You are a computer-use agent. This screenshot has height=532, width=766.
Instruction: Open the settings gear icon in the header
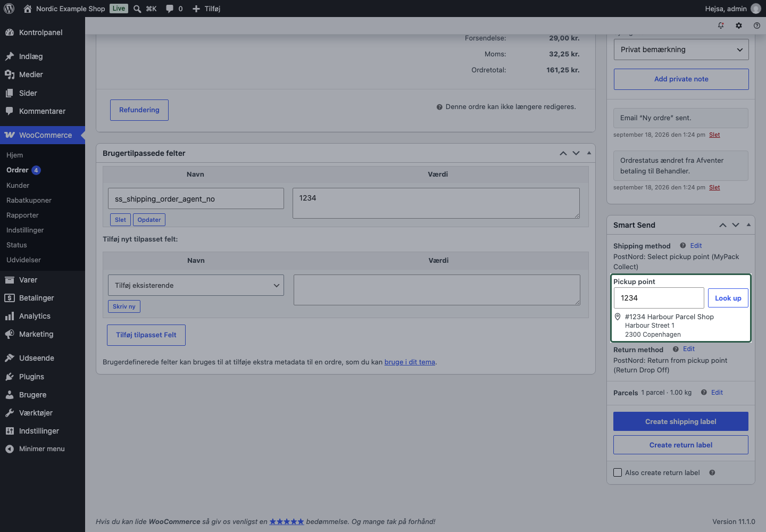pos(739,26)
